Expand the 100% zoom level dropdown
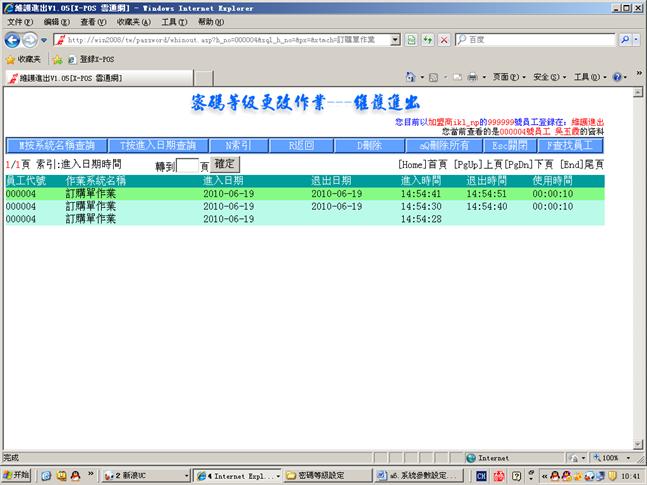The height and width of the screenshot is (485, 647). click(627, 457)
